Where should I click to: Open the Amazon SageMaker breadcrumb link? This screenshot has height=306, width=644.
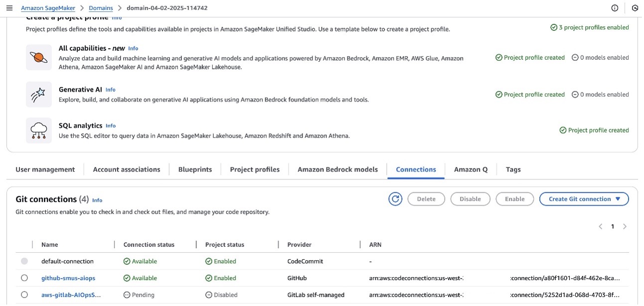(x=48, y=8)
